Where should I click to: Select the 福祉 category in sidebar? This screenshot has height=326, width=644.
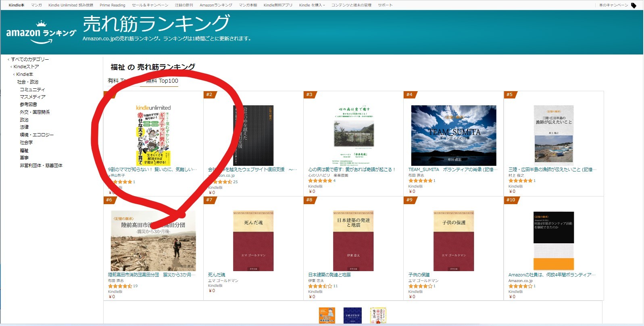tap(24, 150)
